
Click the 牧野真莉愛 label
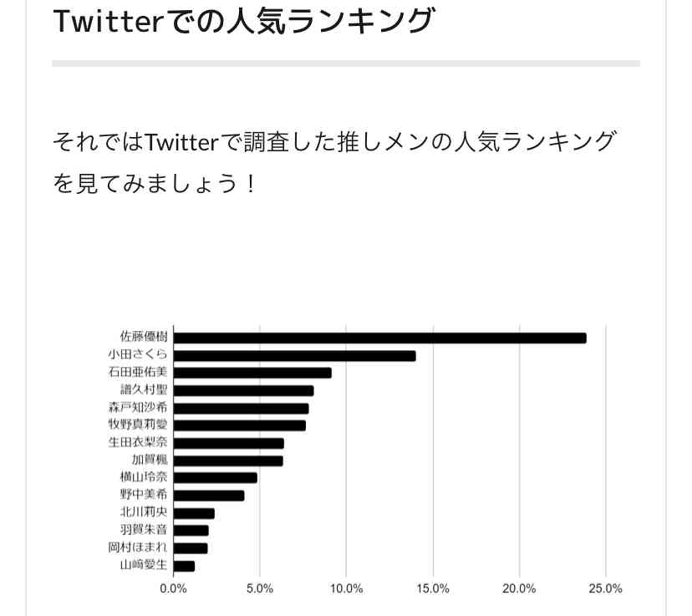coord(138,425)
